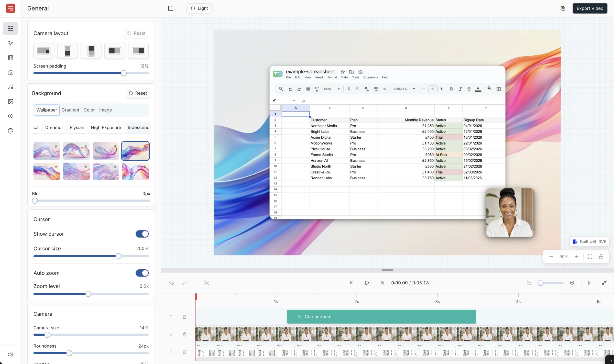Open the camera sidebar icon
The image size is (614, 364).
tap(10, 72)
